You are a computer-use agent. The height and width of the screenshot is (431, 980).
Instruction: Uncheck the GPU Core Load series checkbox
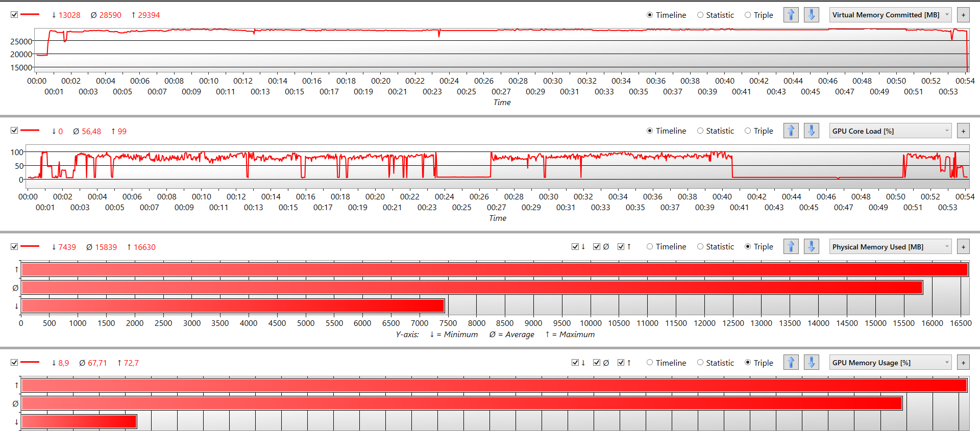tap(14, 131)
